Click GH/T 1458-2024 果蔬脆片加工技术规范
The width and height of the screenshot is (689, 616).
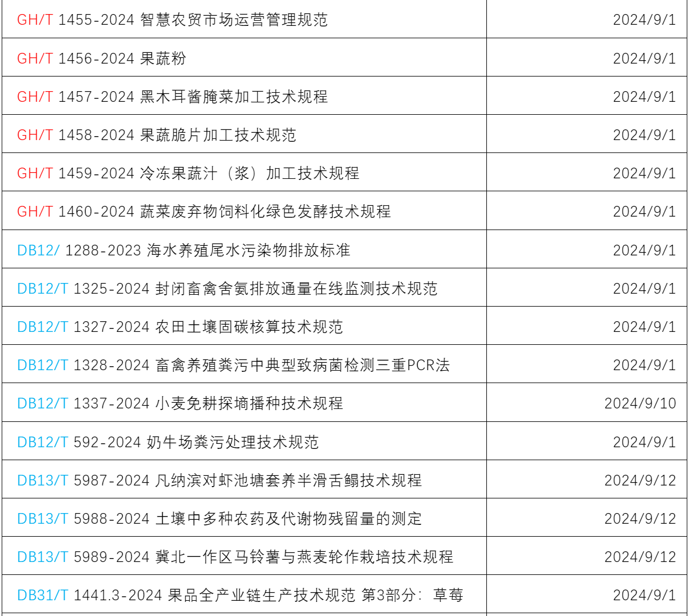click(x=156, y=135)
